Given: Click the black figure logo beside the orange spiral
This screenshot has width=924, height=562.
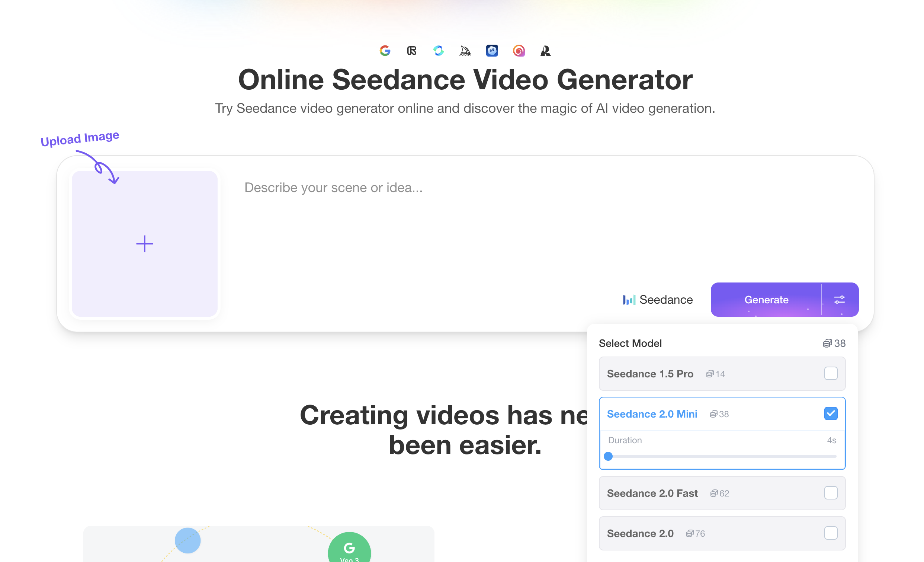Looking at the screenshot, I should tap(545, 51).
